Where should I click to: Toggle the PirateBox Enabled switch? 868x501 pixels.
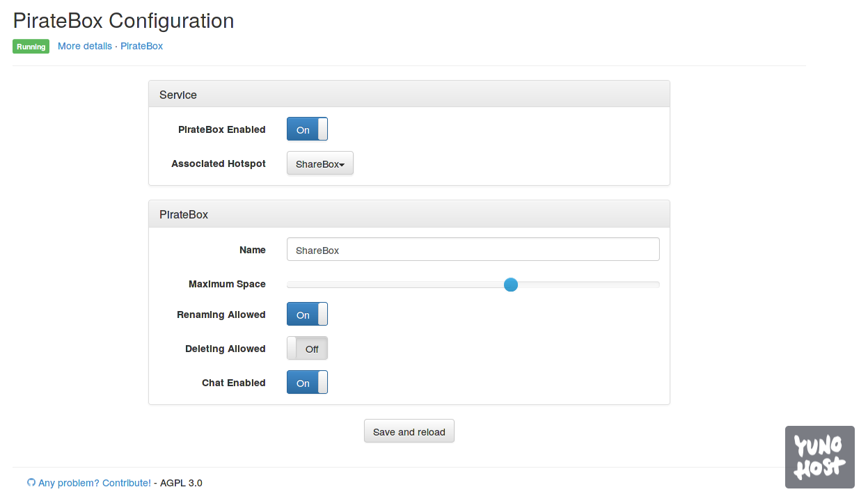click(307, 129)
